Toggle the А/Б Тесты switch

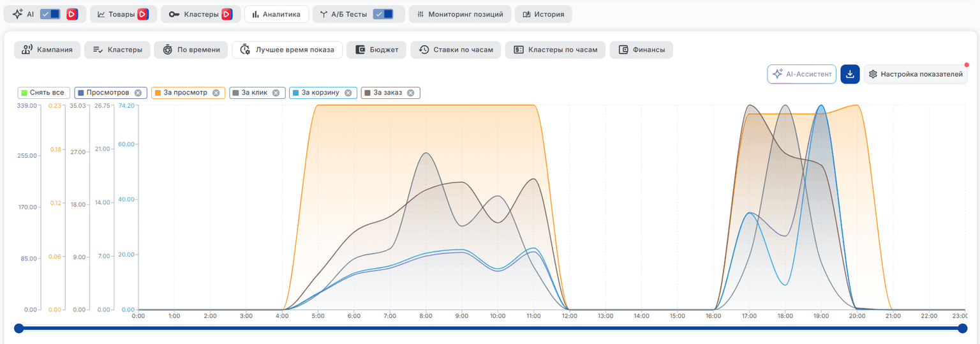383,14
